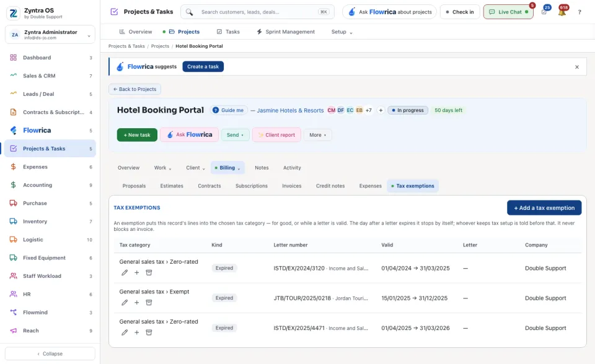595x364 pixels.
Task: Open the Setup dropdown menu
Action: [x=342, y=32]
